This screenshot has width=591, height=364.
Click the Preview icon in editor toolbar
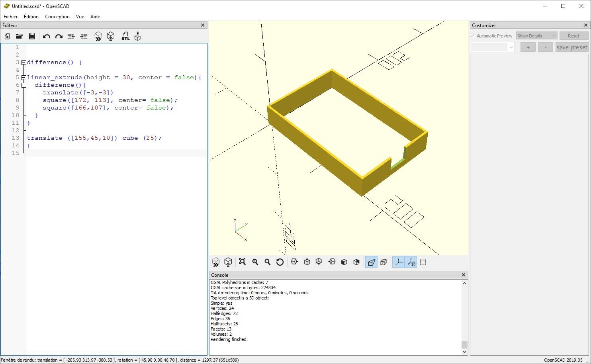pos(98,37)
